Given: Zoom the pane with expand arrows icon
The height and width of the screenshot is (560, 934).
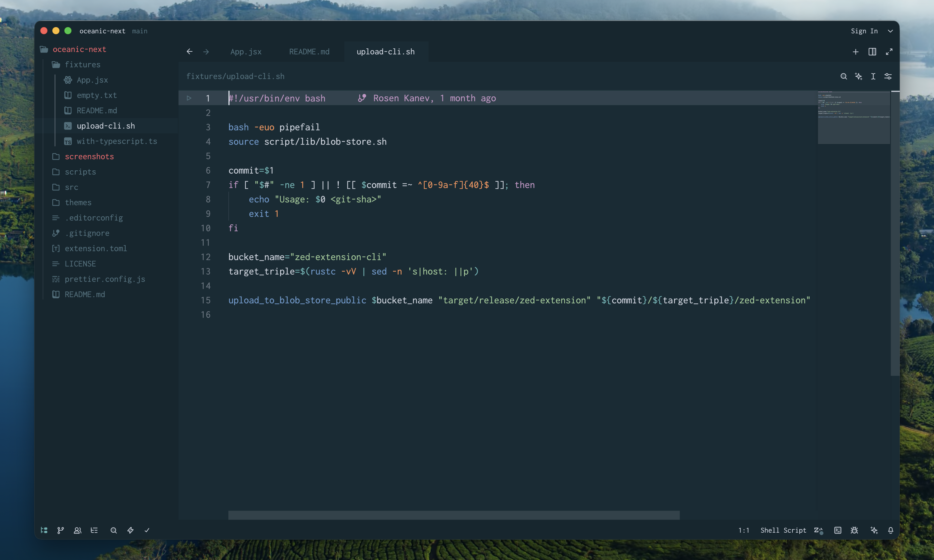Looking at the screenshot, I should tap(889, 52).
